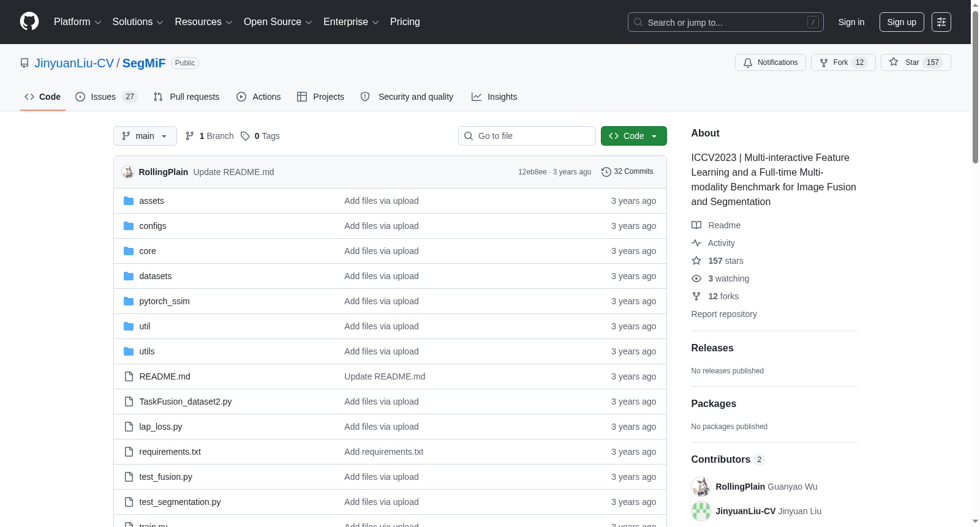Screen dimensions: 980x527
Task: Click the README.md file icon
Action: click(x=129, y=376)
